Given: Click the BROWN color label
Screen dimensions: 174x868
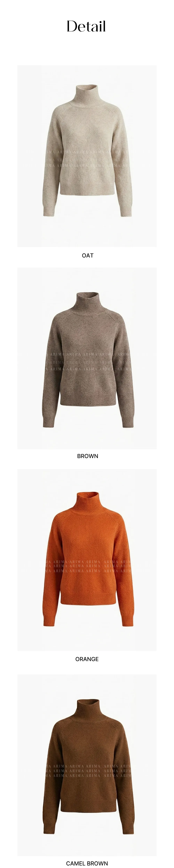Looking at the screenshot, I should pyautogui.click(x=88, y=456).
